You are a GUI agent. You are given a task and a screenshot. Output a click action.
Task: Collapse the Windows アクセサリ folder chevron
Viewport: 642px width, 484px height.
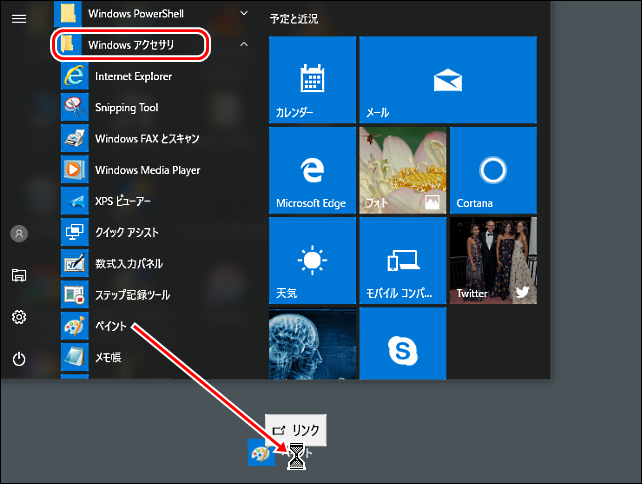click(x=244, y=44)
